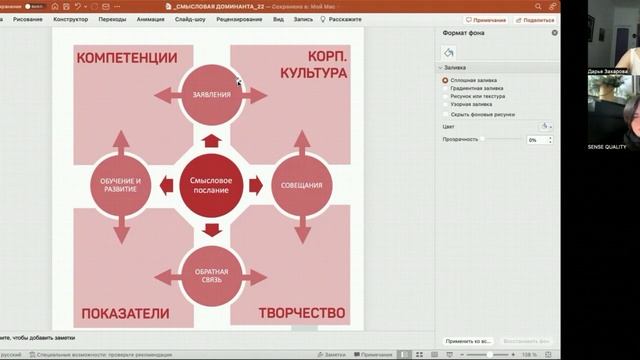640x360 pixels.
Task: Open the Рисование ribbon tab
Action: pyautogui.click(x=28, y=19)
